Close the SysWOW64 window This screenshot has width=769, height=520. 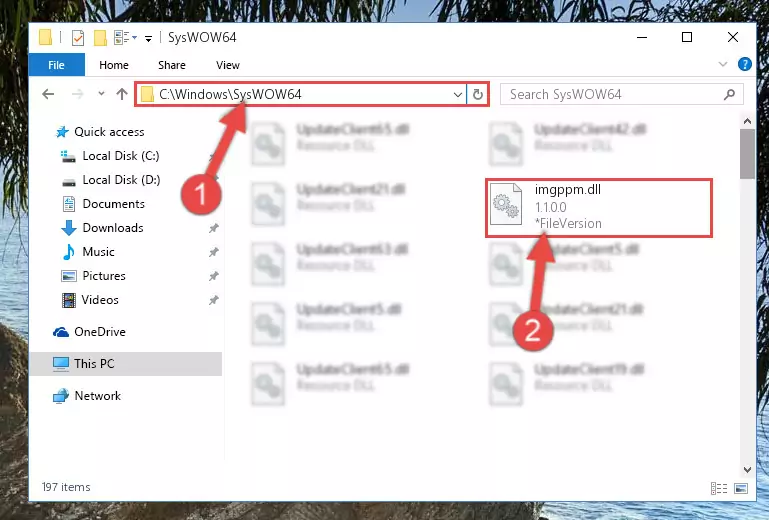(x=733, y=37)
